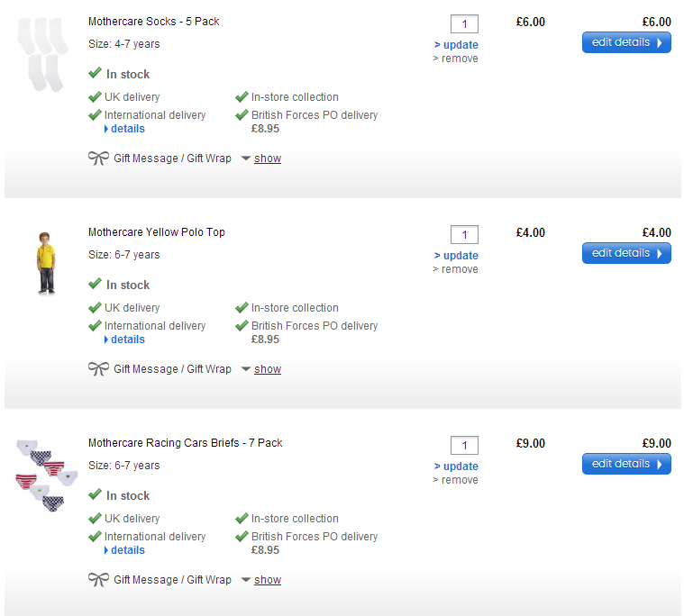The height and width of the screenshot is (616, 684).
Task: Click the quantity field for Mothercare Socks
Action: [x=464, y=24]
